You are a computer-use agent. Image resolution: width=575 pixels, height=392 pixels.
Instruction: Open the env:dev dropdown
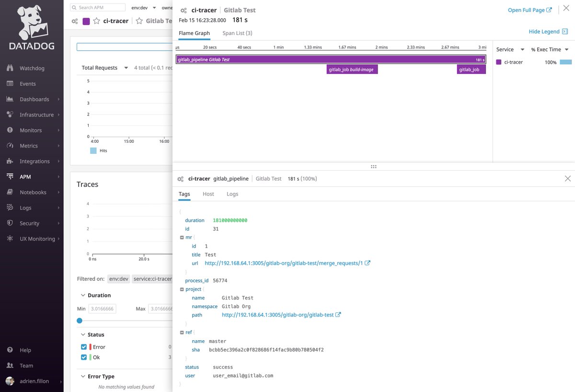tap(144, 8)
